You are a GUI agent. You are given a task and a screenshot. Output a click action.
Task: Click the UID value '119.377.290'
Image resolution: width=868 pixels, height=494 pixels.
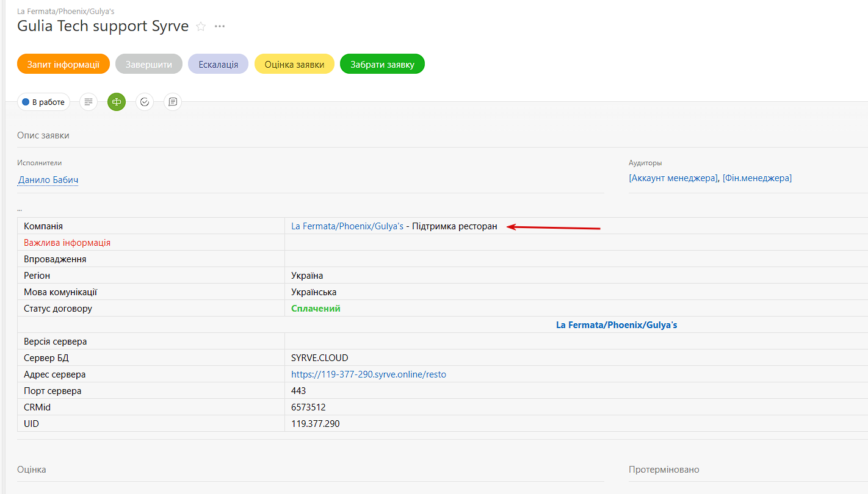(x=316, y=423)
